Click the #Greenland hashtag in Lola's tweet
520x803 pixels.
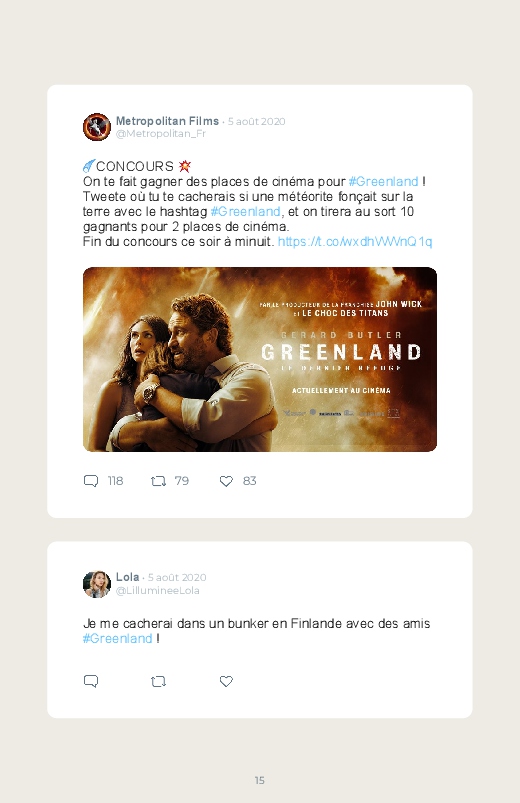tap(117, 639)
